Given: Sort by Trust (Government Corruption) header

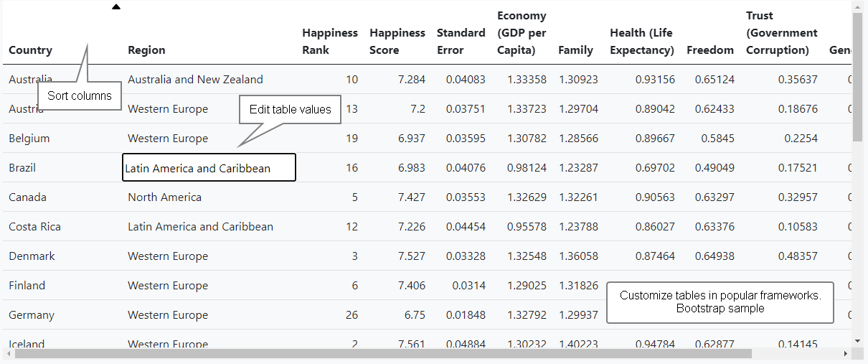Looking at the screenshot, I should pos(781,33).
